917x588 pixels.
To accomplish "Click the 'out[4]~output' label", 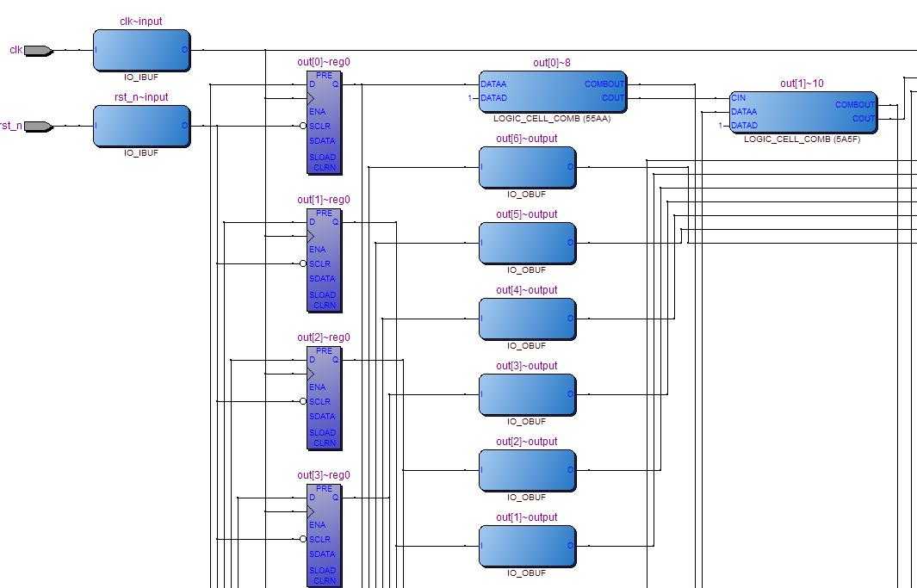I will coord(526,290).
